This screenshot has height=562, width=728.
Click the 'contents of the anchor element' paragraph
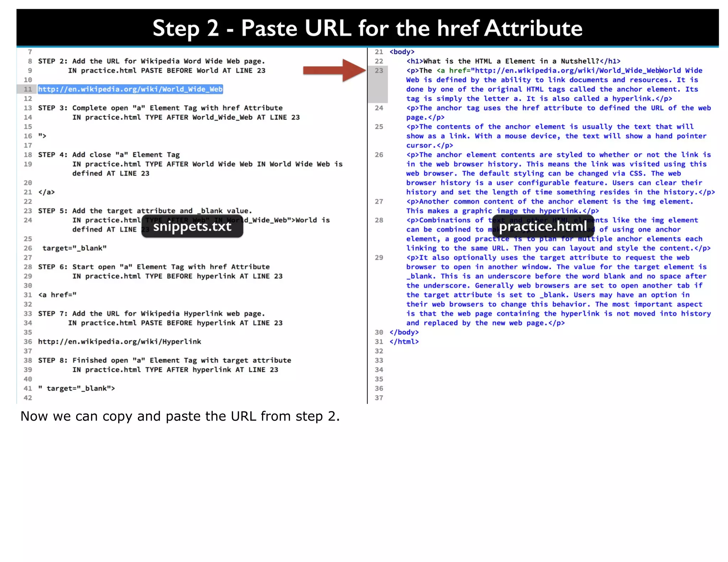click(556, 136)
